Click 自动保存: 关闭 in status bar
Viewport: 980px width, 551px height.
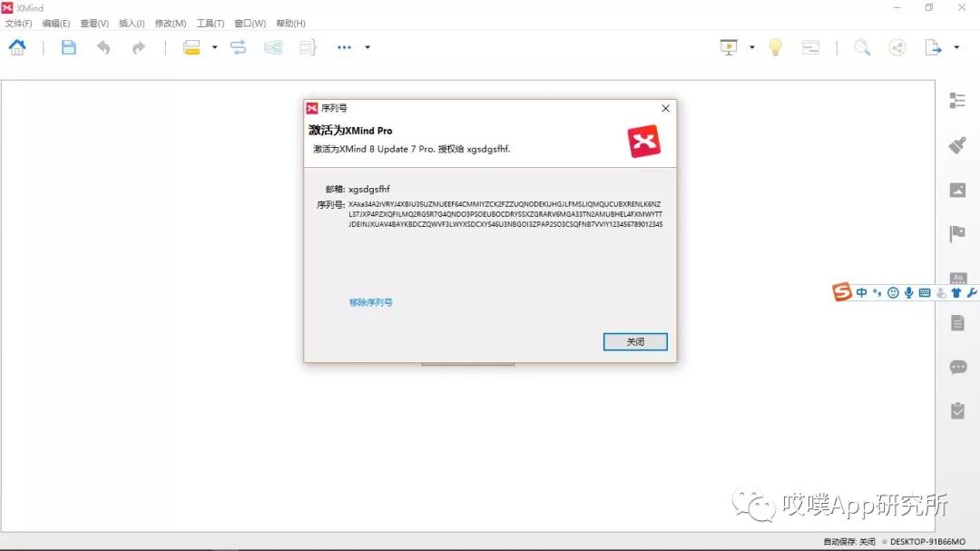point(848,542)
